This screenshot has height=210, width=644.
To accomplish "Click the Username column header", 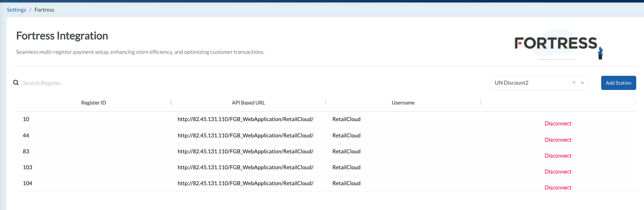I will pyautogui.click(x=403, y=103).
